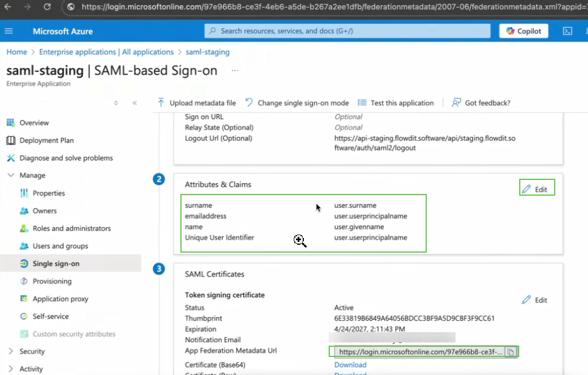Click the Self-service icon
Screen dimensions: 588x375
[24, 316]
